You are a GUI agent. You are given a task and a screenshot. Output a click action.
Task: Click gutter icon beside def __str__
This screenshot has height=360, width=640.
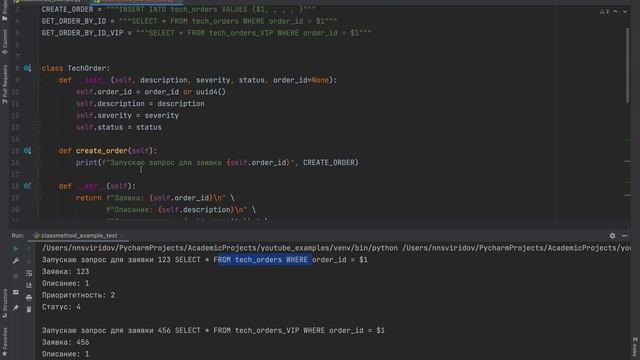[x=27, y=186]
